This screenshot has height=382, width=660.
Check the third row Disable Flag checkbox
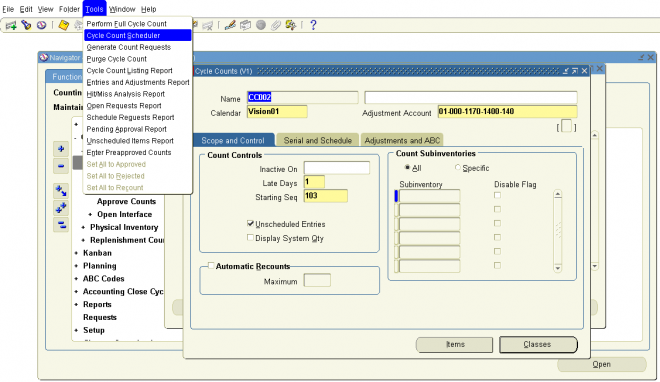[x=498, y=223]
